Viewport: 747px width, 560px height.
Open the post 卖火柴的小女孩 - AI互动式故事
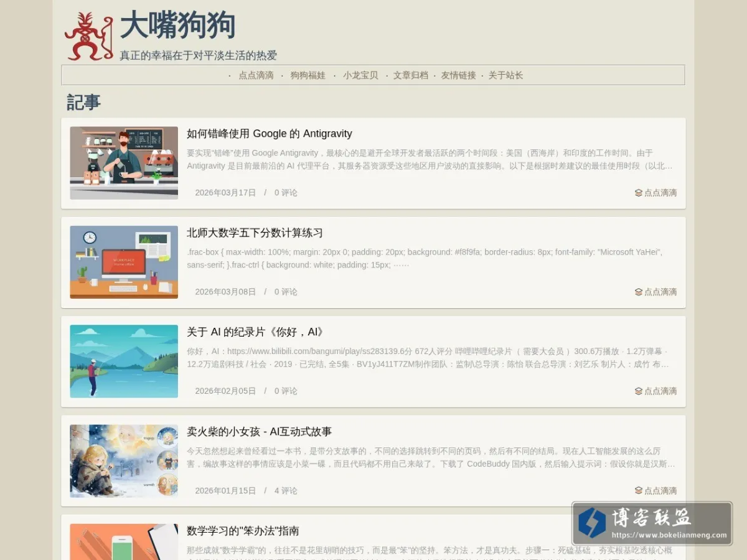260,431
